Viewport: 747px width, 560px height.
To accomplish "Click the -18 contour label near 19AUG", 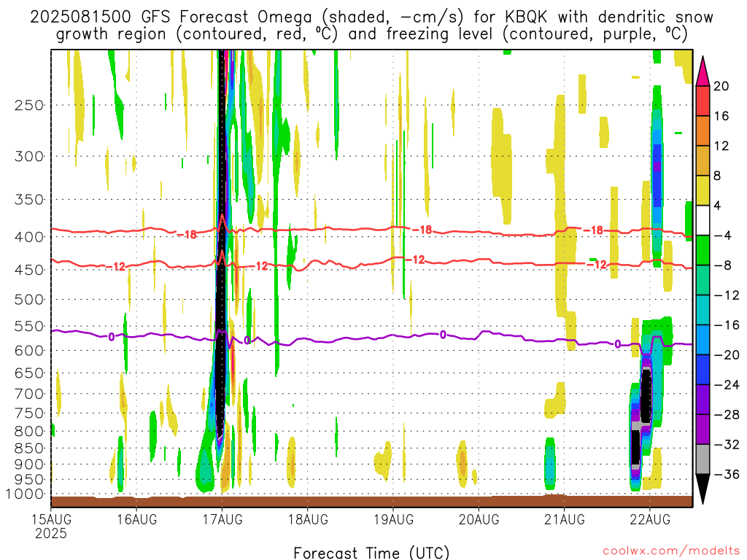I will pyautogui.click(x=422, y=230).
